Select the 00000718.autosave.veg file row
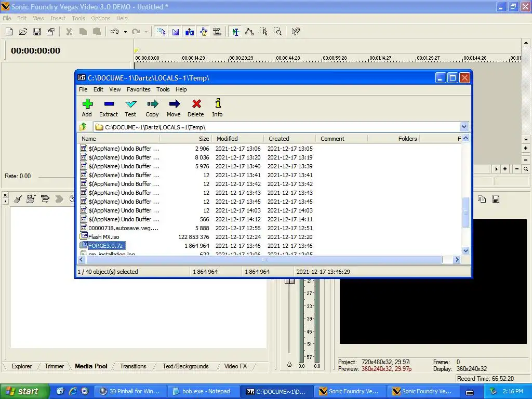This screenshot has width=532, height=399. coord(270,228)
